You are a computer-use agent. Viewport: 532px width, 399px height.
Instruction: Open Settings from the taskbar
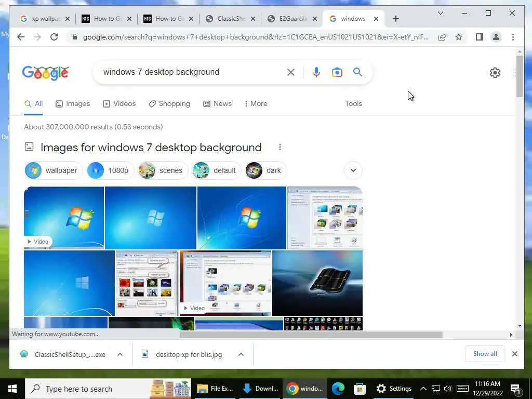pyautogui.click(x=394, y=389)
